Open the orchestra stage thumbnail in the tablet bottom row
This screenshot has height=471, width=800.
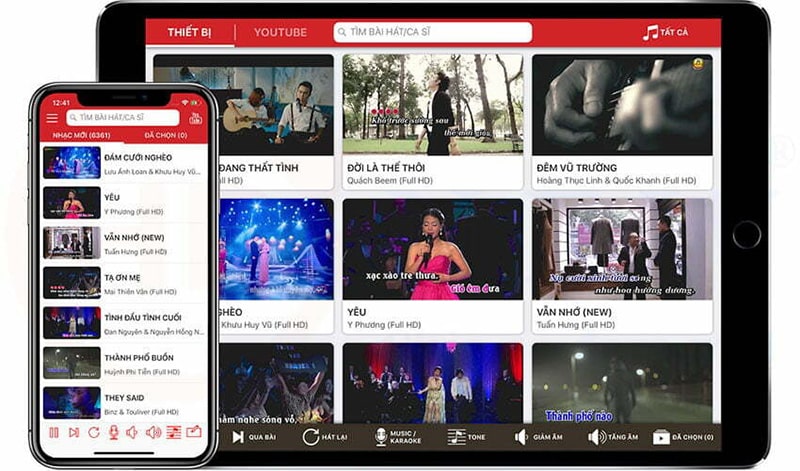[433, 383]
